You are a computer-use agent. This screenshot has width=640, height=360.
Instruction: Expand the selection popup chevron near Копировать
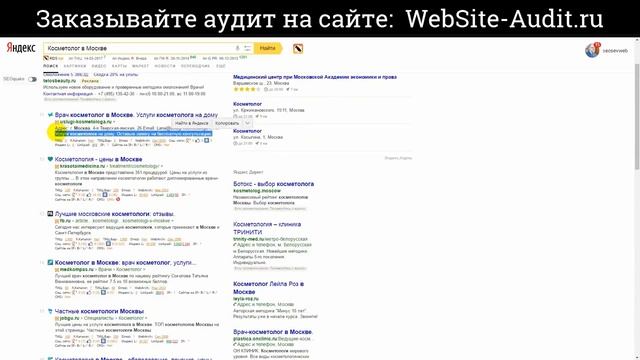pos(247,123)
